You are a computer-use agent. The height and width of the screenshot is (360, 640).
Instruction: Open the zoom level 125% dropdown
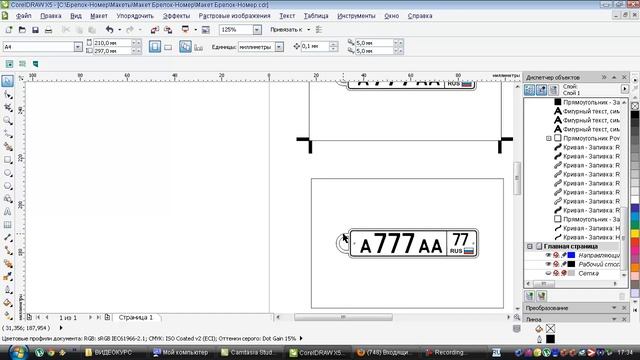[257, 30]
